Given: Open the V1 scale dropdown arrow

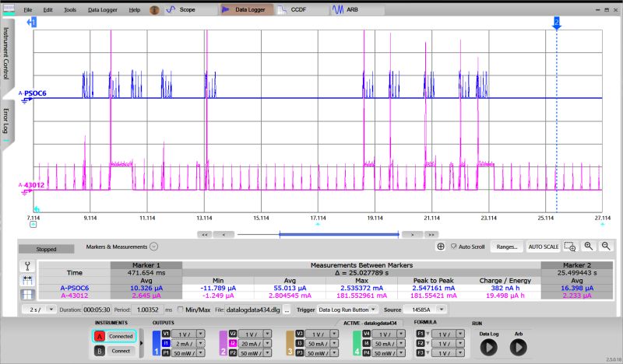Looking at the screenshot, I should [x=201, y=334].
